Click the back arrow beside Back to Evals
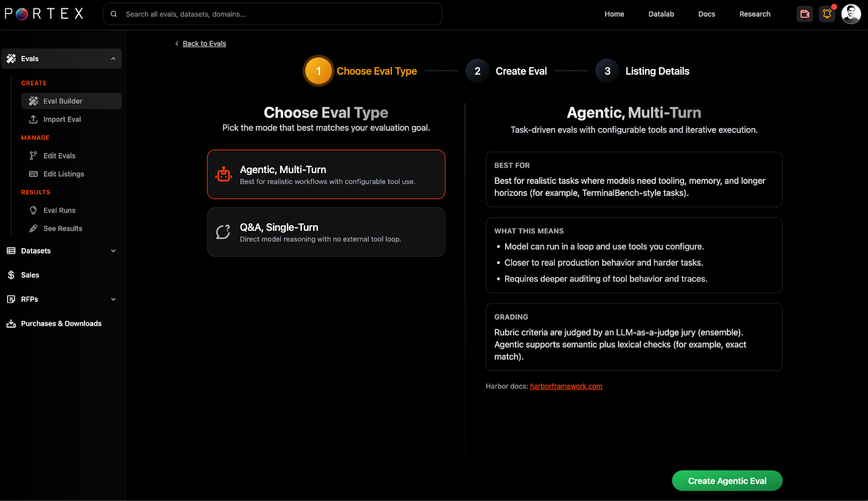This screenshot has width=868, height=501. (x=176, y=43)
